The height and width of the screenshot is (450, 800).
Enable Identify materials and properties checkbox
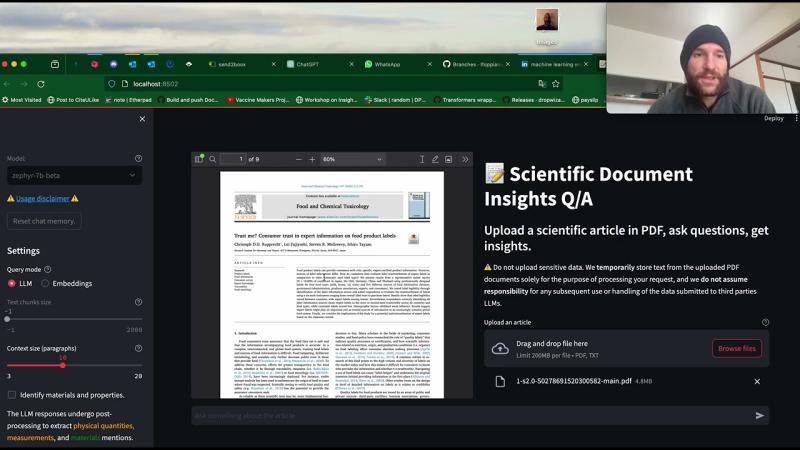(12, 395)
